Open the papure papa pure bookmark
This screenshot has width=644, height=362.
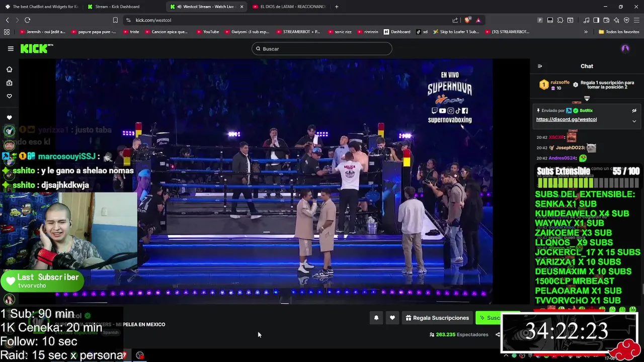coord(94,32)
